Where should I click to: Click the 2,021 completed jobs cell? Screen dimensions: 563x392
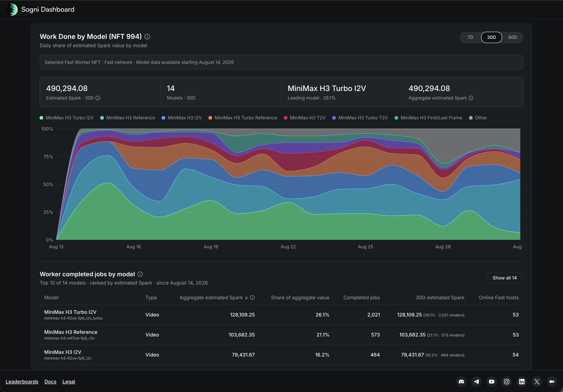(x=374, y=315)
